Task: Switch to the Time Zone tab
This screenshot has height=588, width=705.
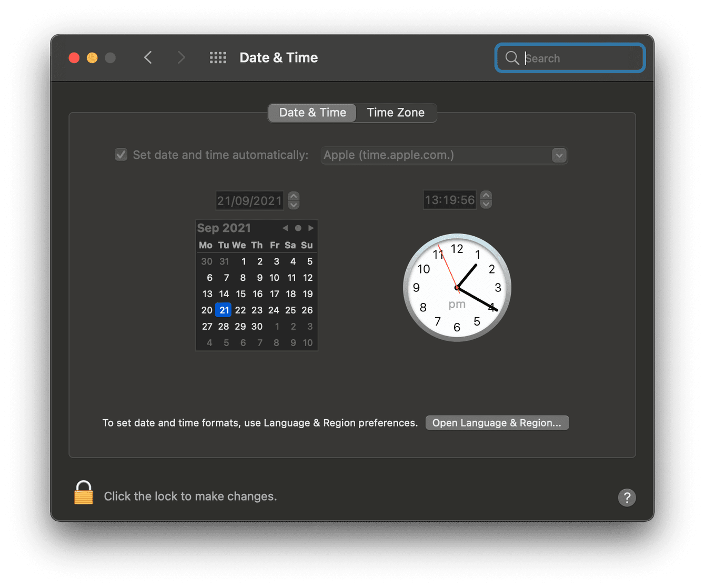Action: [x=396, y=112]
